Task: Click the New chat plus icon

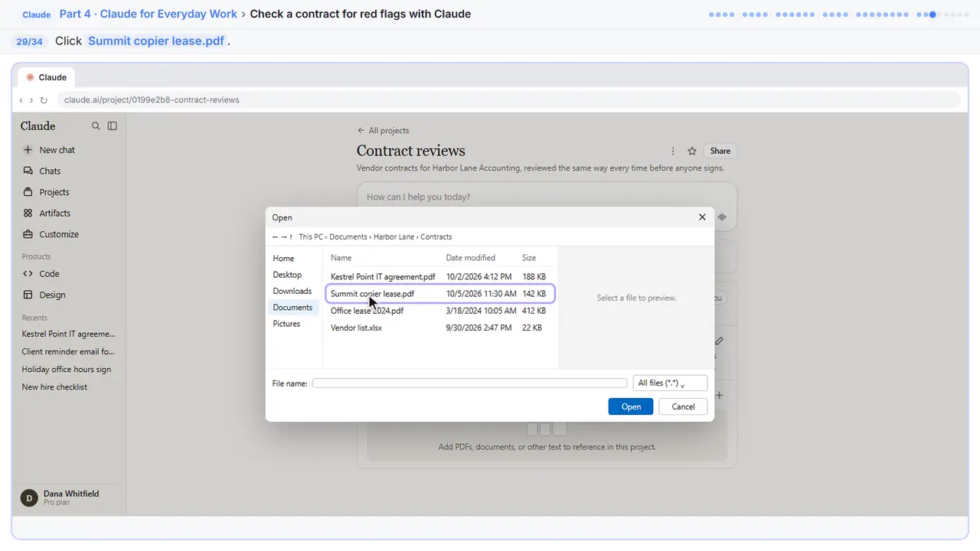Action: coord(28,150)
